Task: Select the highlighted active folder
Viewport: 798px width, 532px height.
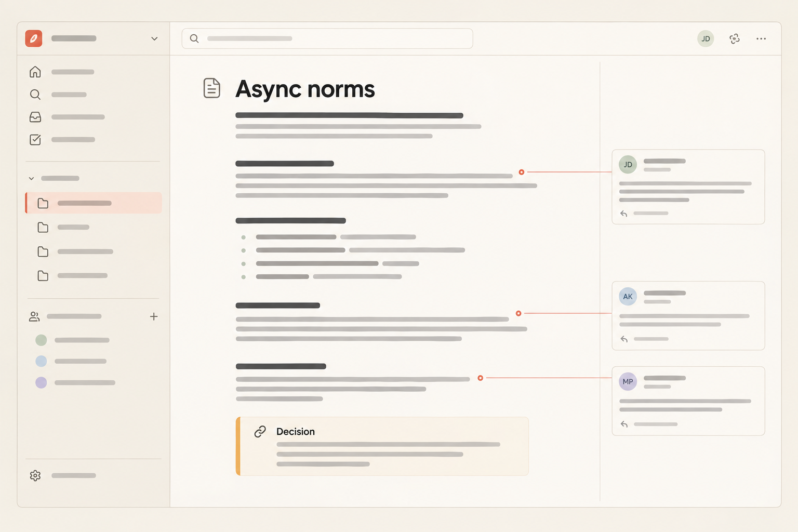Action: pyautogui.click(x=94, y=203)
